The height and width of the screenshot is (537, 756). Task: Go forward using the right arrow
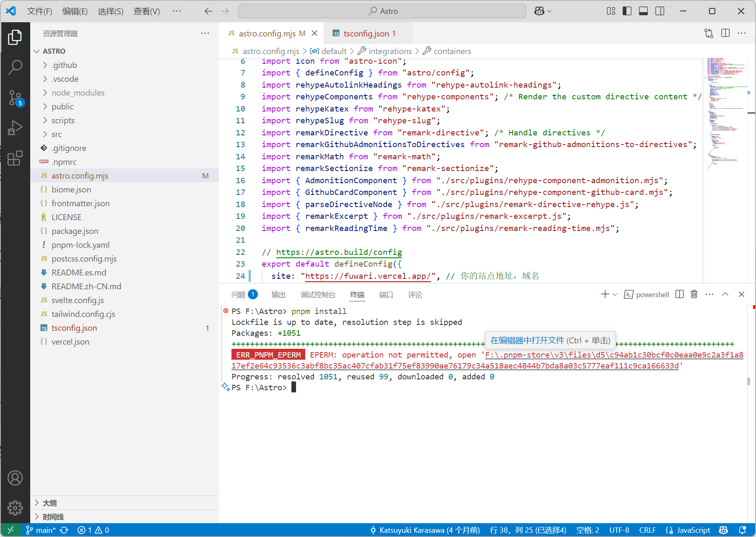pos(225,11)
